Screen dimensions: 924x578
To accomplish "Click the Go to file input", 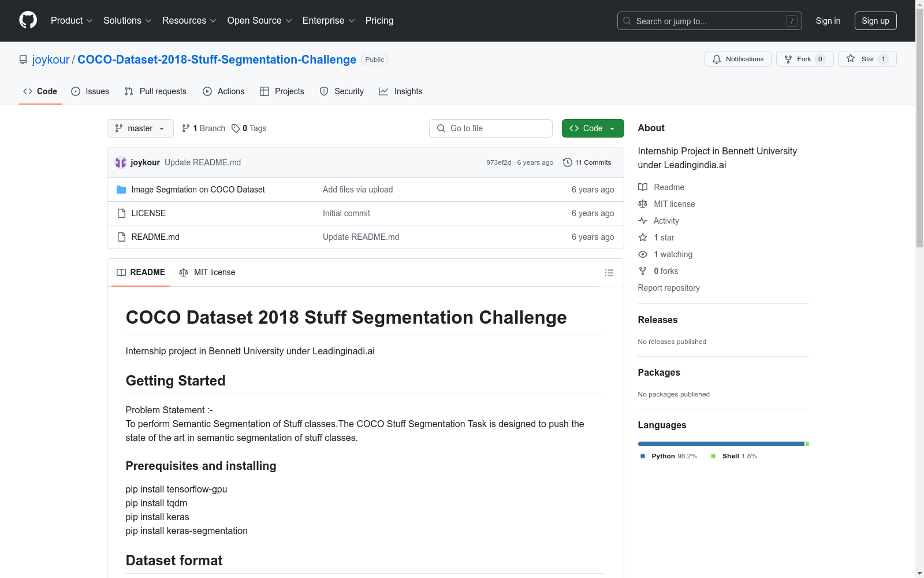I will point(491,128).
